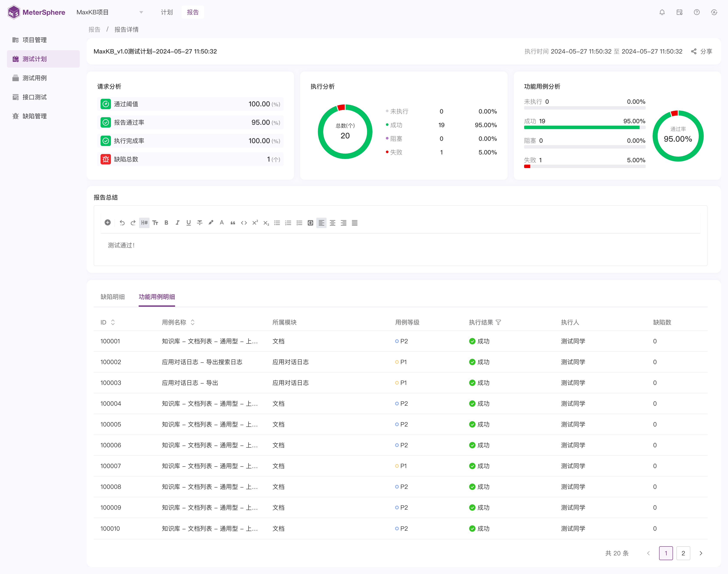Image resolution: width=728 pixels, height=574 pixels.
Task: Click the Undo icon in the report summary editor
Action: [122, 222]
